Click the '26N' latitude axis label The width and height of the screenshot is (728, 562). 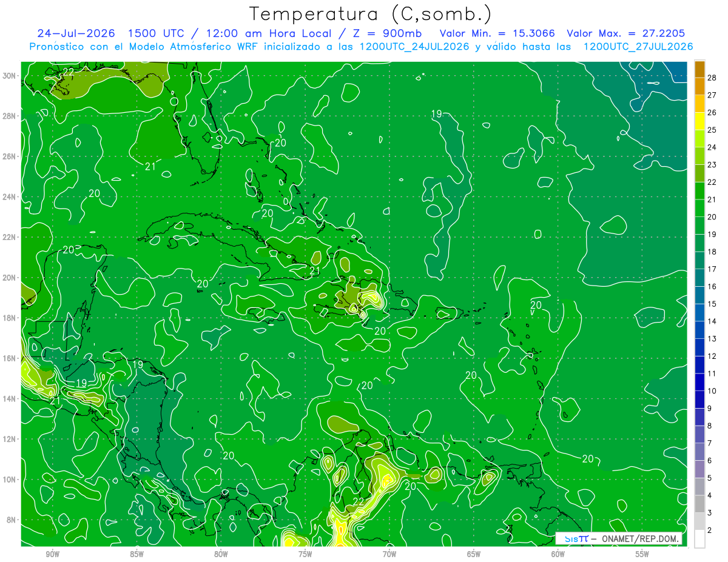pyautogui.click(x=10, y=156)
